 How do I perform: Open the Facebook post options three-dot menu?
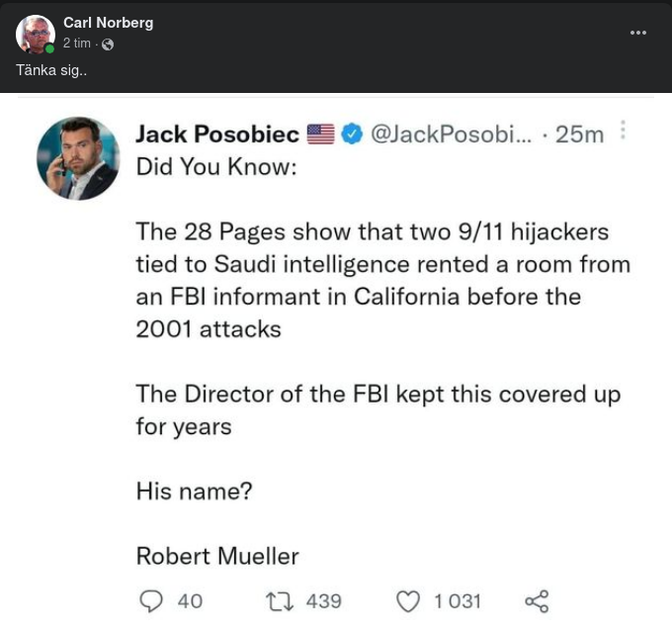pyautogui.click(x=638, y=33)
